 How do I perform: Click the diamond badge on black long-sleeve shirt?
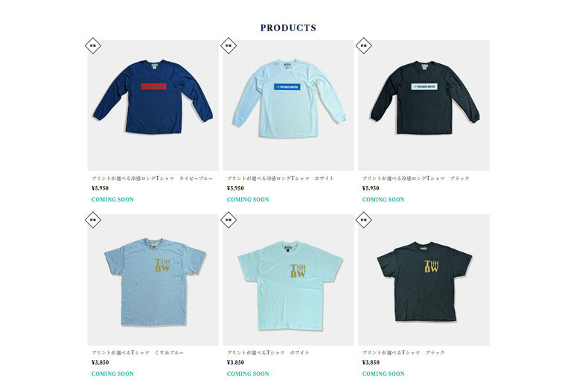363,45
